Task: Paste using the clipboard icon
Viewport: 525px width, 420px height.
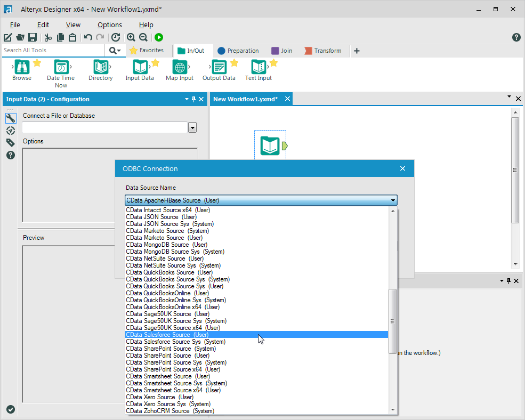Action: point(72,37)
